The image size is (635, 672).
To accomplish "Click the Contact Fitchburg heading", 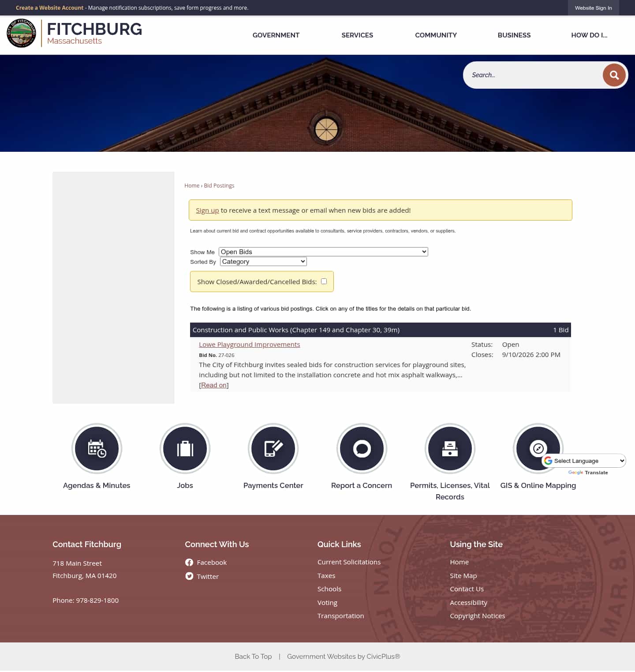I will coord(87,544).
